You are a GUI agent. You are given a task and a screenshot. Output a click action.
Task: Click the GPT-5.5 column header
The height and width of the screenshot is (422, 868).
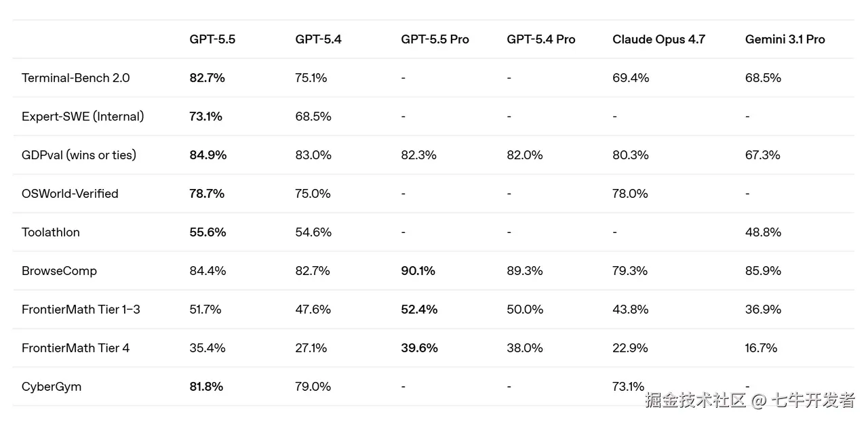click(x=212, y=39)
